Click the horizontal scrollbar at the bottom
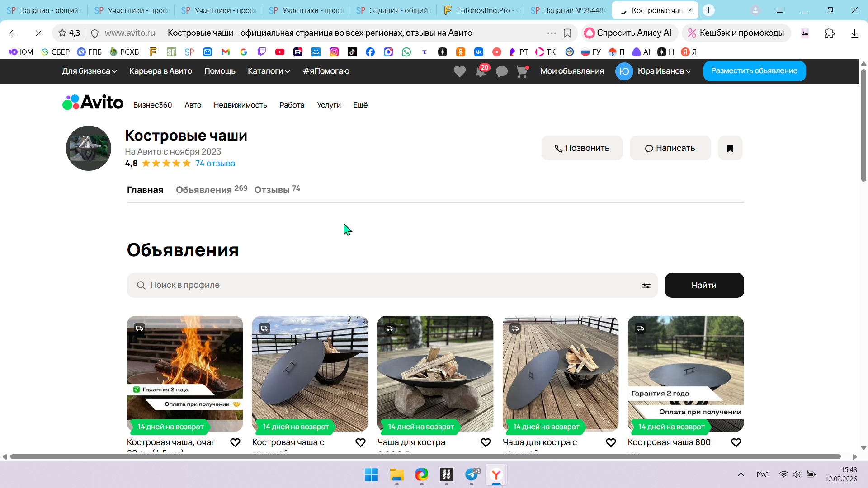The image size is (868, 488). tap(425, 457)
